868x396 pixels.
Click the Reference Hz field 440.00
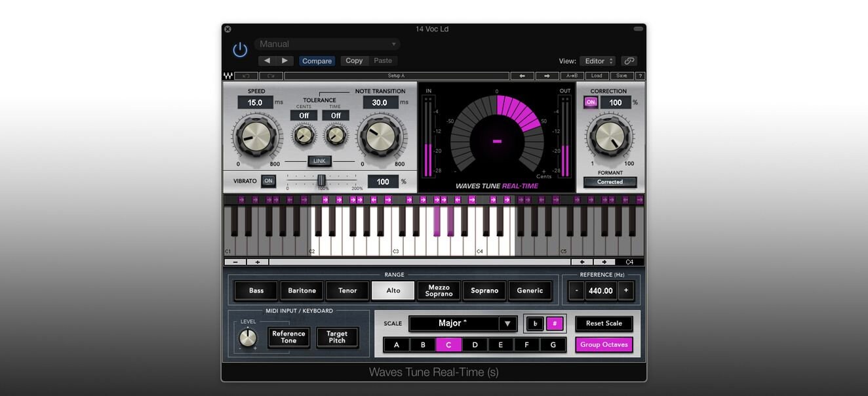(601, 290)
